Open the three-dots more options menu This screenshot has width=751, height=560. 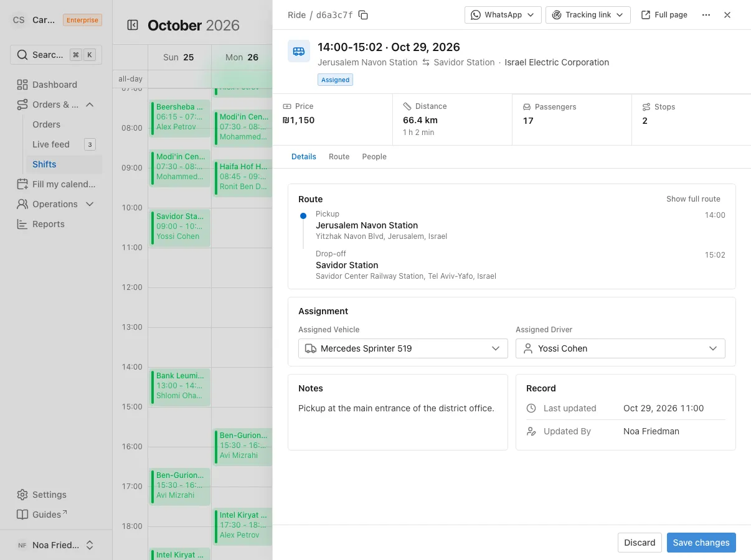[x=706, y=15]
